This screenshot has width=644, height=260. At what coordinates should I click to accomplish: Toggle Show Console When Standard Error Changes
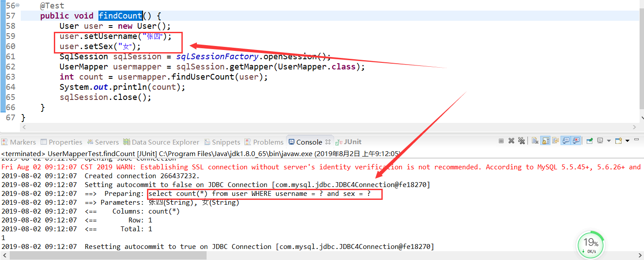[x=576, y=141]
